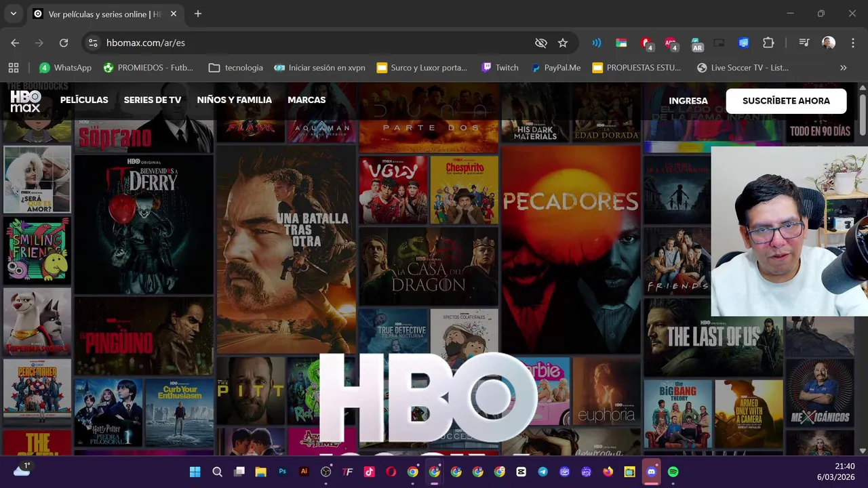868x488 pixels.
Task: Go back with the browser back arrow
Action: (15, 43)
